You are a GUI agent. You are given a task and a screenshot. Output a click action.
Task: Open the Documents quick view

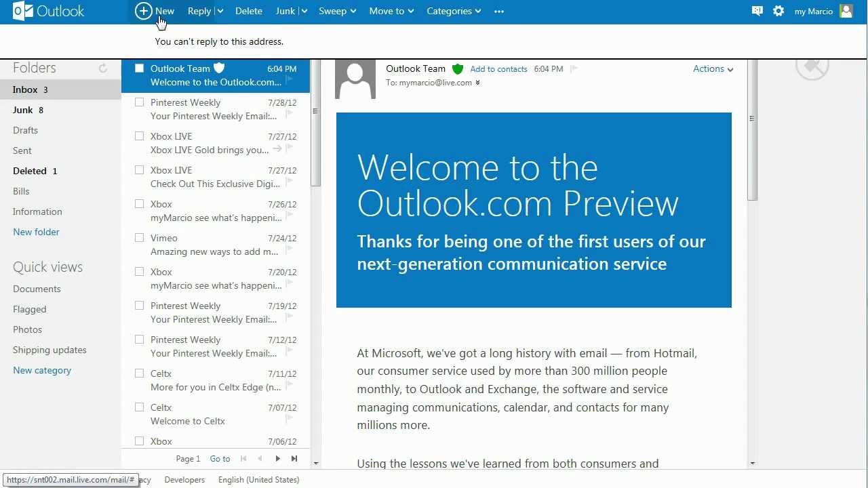pos(37,289)
